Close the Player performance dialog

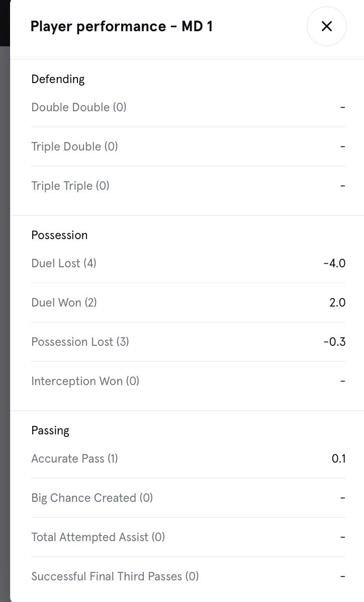point(326,26)
